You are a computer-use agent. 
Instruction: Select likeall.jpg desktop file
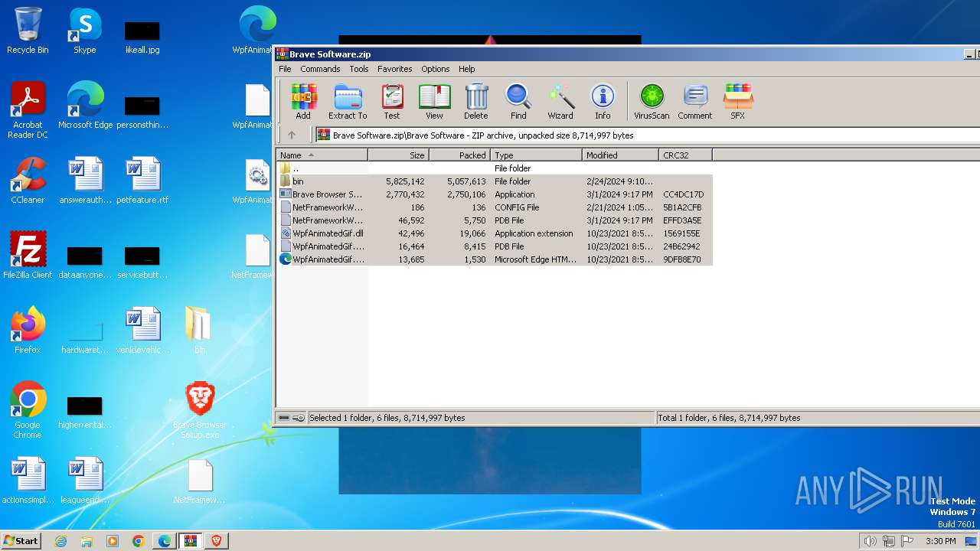pyautogui.click(x=142, y=35)
